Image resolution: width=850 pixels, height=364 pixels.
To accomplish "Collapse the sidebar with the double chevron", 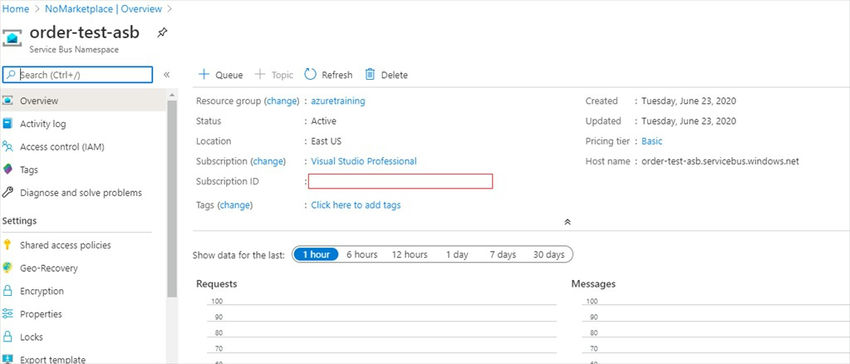I will (166, 75).
